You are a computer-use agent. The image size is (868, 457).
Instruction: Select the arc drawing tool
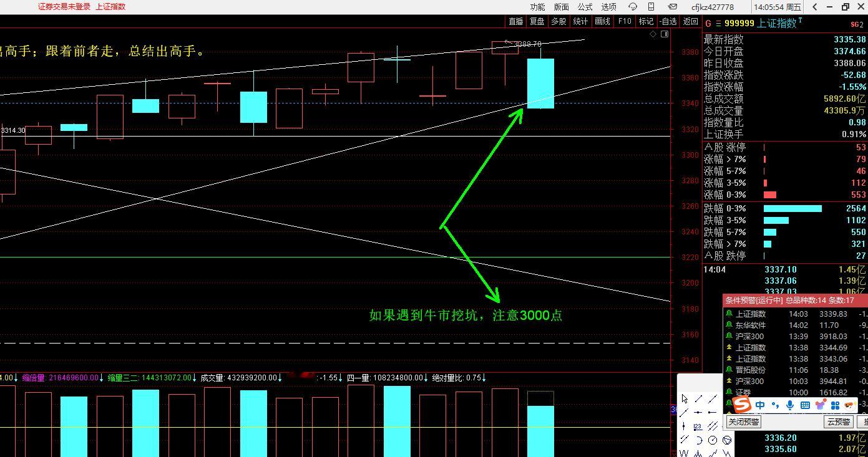700,440
